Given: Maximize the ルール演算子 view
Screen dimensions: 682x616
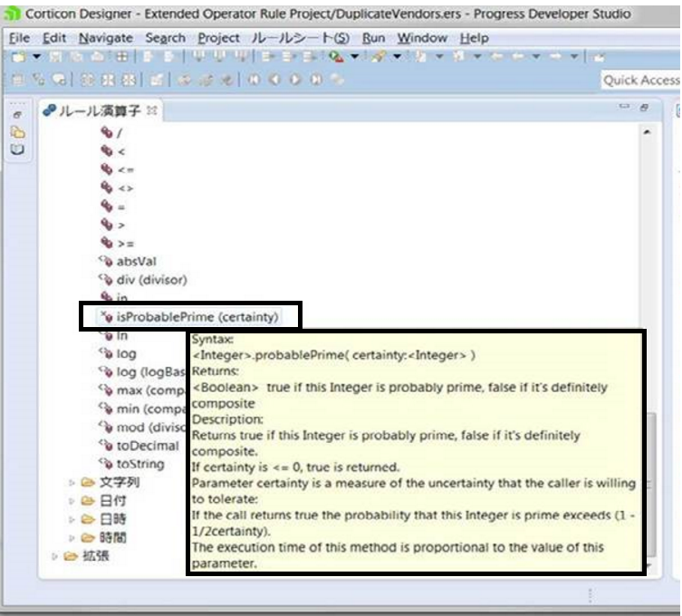Looking at the screenshot, I should tap(644, 107).
